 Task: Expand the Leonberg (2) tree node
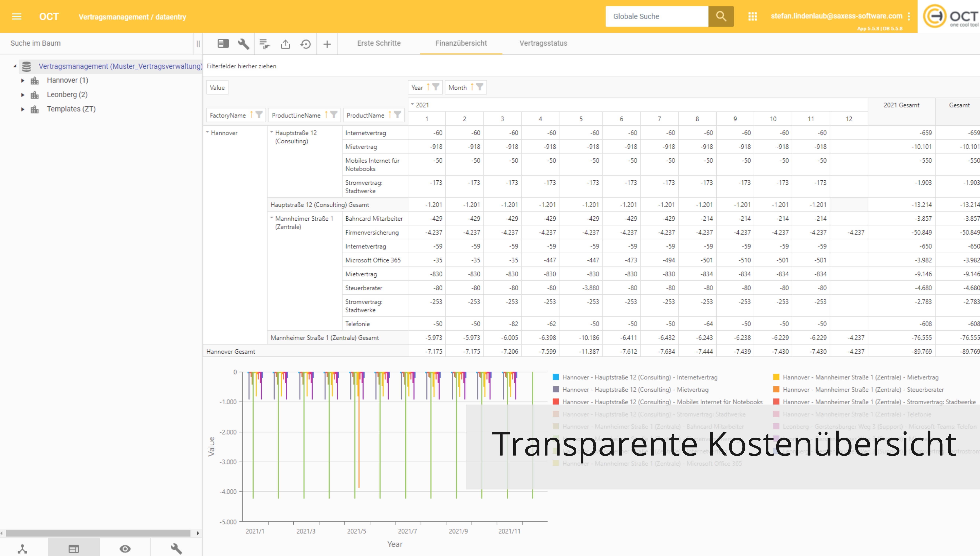pyautogui.click(x=23, y=95)
